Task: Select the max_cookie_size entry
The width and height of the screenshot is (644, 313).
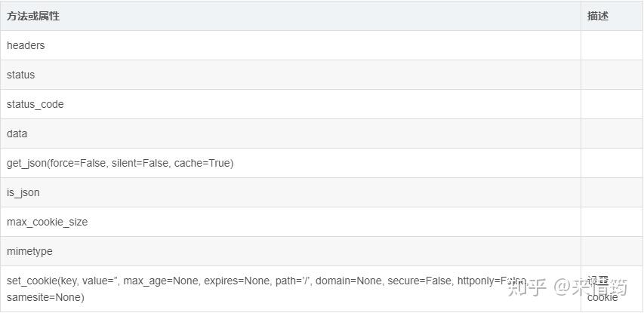Action: point(47,222)
